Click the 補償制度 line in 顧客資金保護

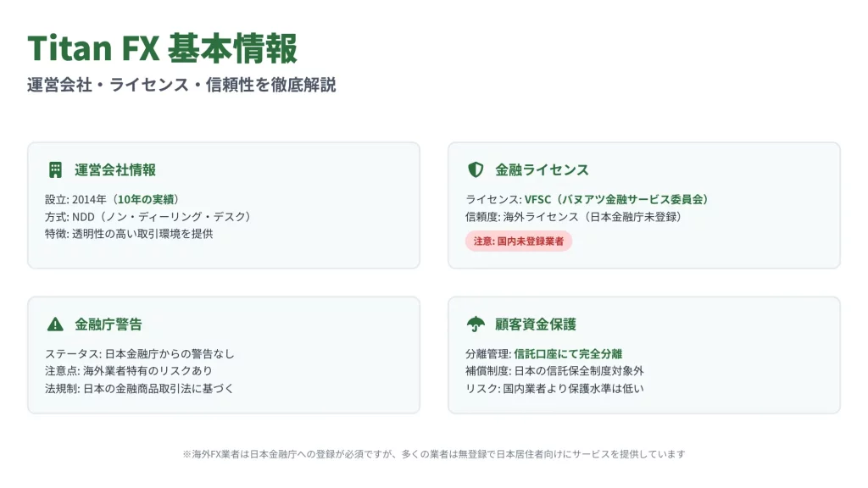click(554, 371)
